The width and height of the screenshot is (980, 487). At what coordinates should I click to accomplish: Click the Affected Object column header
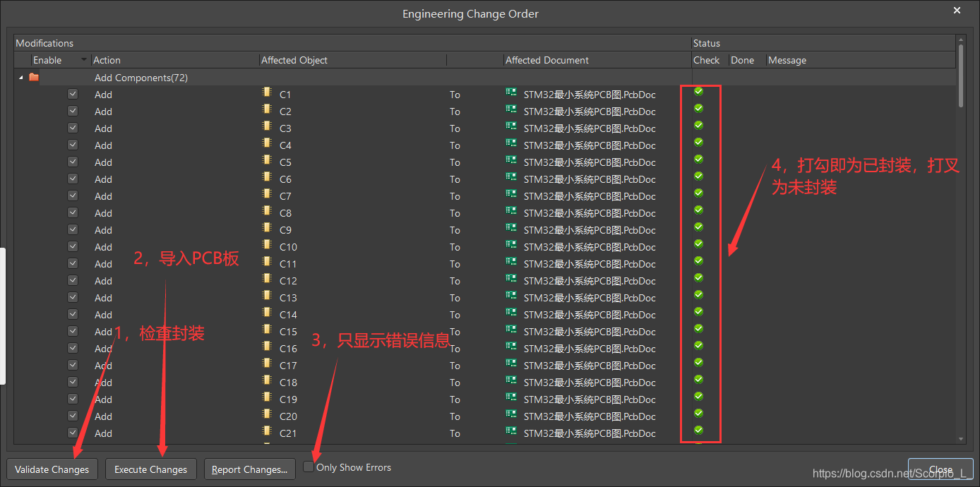(x=294, y=60)
